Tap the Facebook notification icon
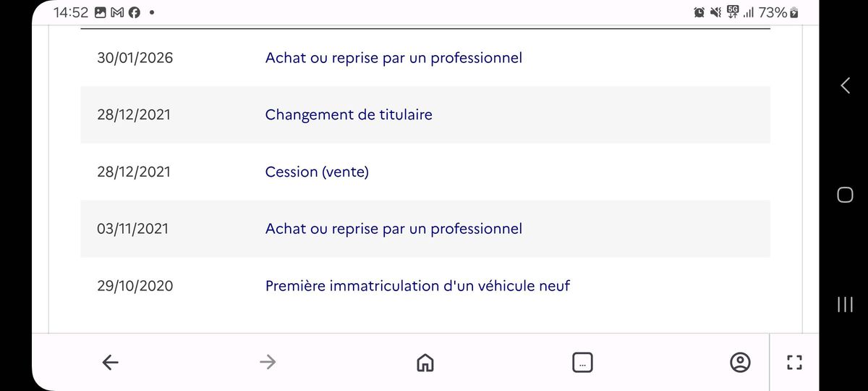 (x=133, y=13)
